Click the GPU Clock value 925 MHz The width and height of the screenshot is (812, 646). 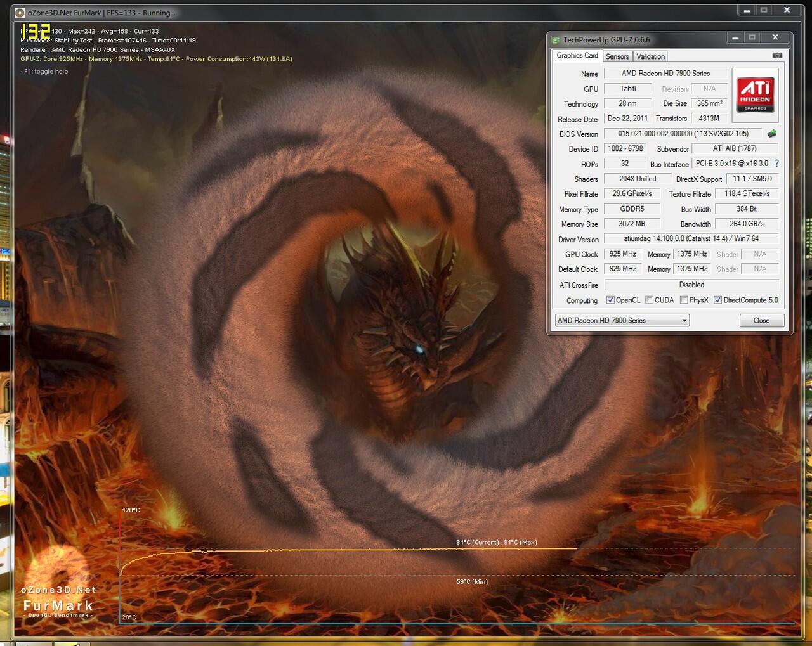623,254
